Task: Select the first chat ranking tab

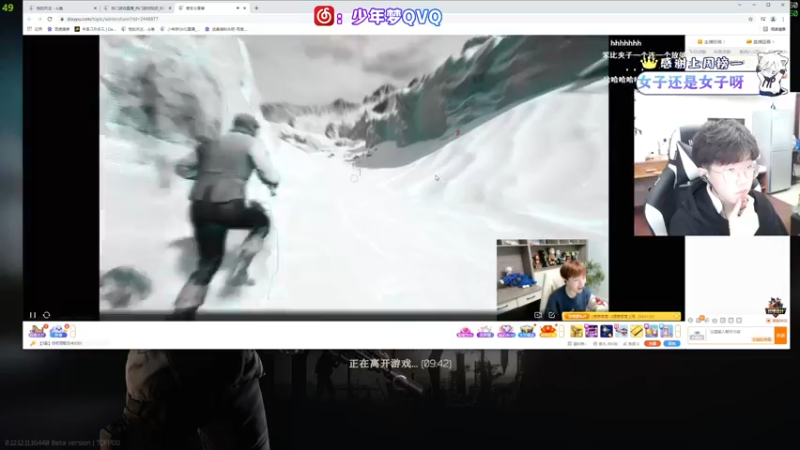Action: coord(697,52)
